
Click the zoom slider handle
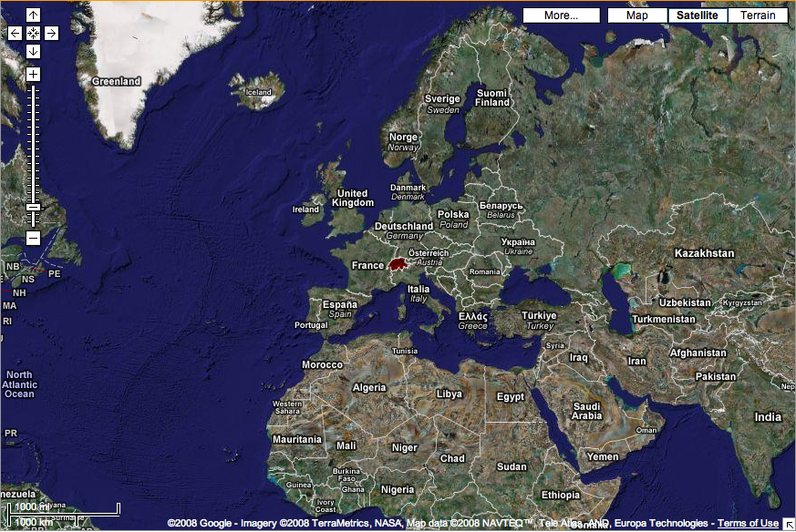33,207
